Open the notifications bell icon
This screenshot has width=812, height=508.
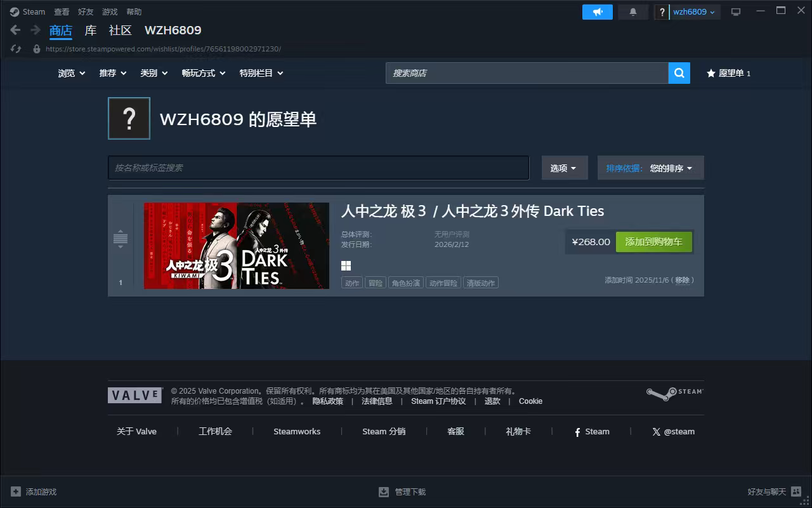[x=632, y=12]
